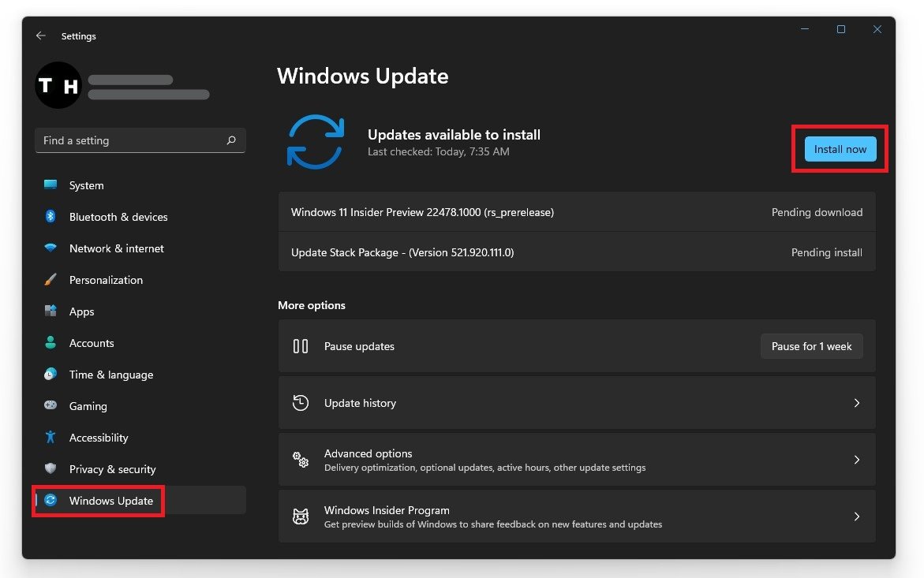Viewport: 924px width, 578px height.
Task: Click the Windows Update page title
Action: pos(363,76)
